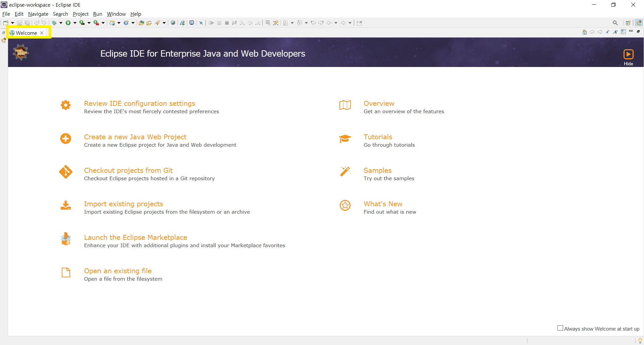Click the Skip All Breakpoints icon
644x345 pixels.
(201, 23)
